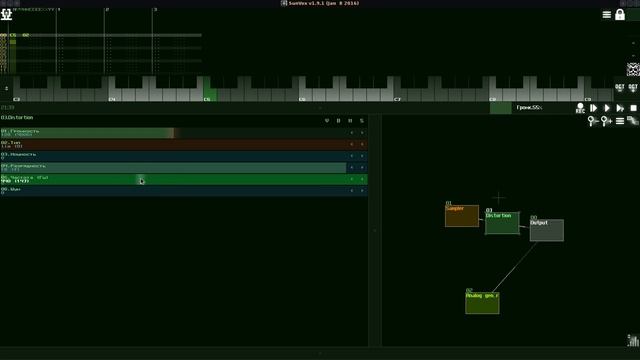The width and height of the screenshot is (640, 360).
Task: Toggle bypass (B) for Distortion module
Action: (x=338, y=121)
